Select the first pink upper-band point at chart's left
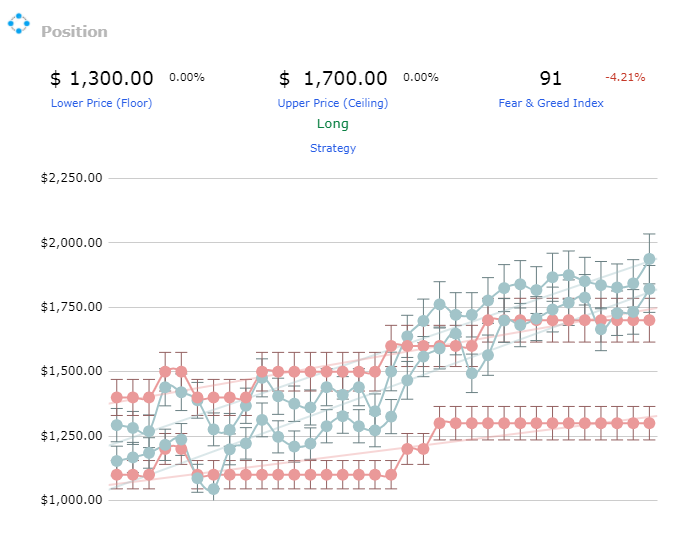The height and width of the screenshot is (539, 690). 117,398
